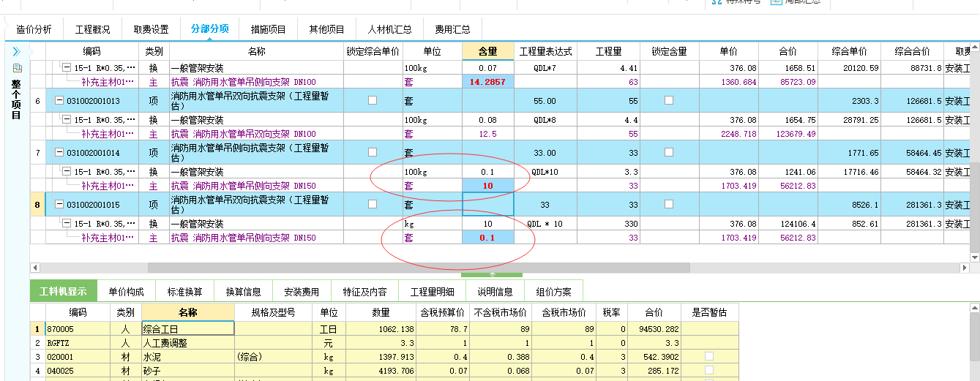
Task: Tick 锁定综合单价 checkbox for item 031002001014
Action: (x=373, y=152)
